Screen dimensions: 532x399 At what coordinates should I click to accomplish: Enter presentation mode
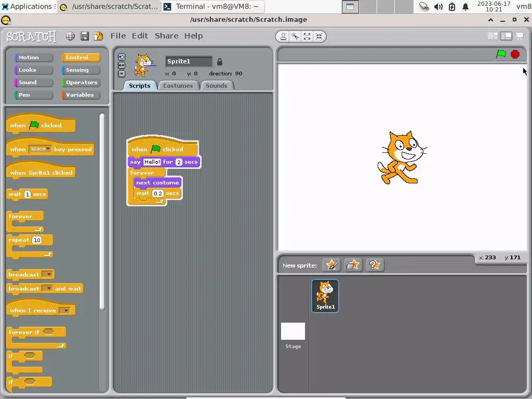(520, 36)
